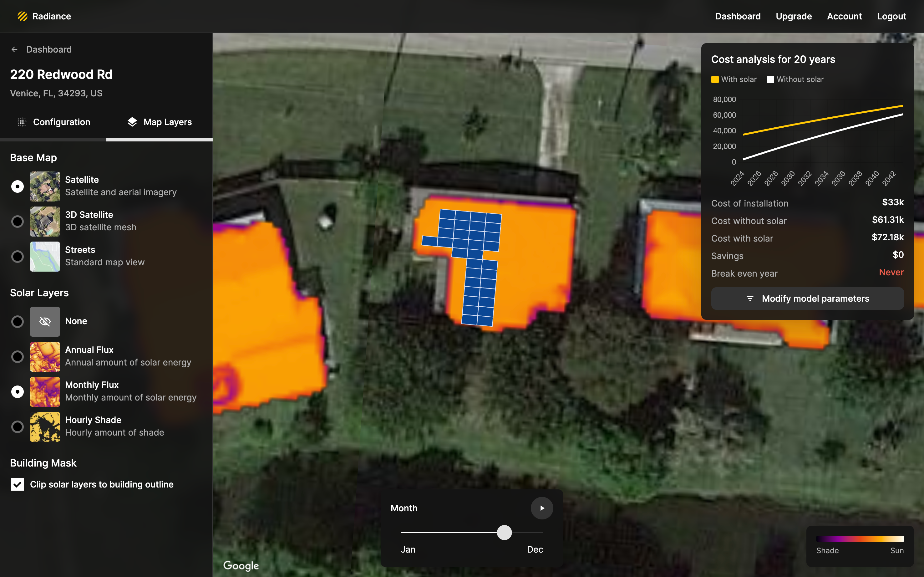The width and height of the screenshot is (924, 577).
Task: Click Modify model parameters button
Action: point(807,299)
